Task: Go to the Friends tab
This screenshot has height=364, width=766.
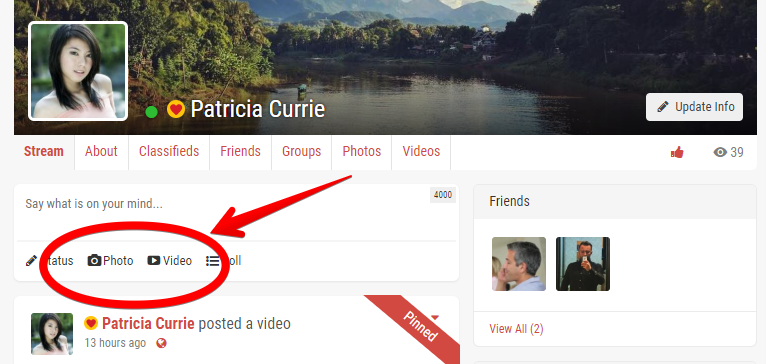Action: coord(240,151)
